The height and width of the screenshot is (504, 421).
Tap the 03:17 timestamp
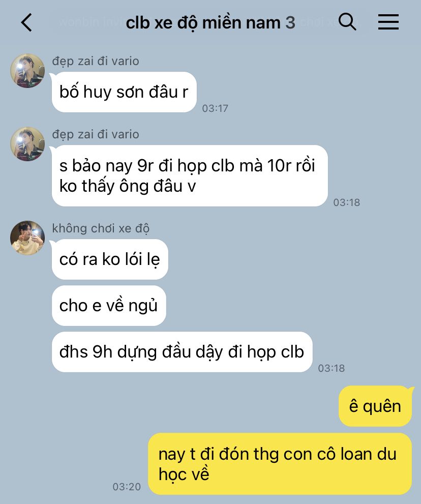pos(215,108)
